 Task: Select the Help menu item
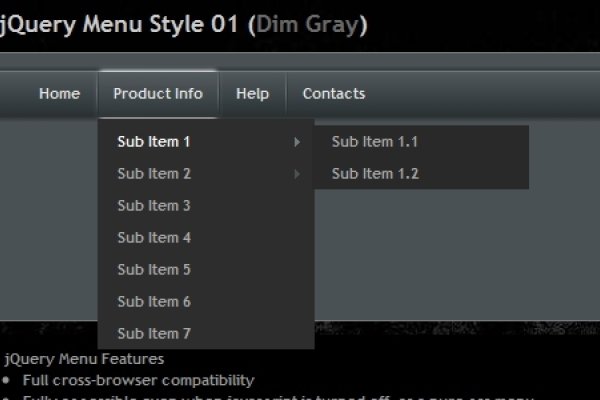pos(252,94)
